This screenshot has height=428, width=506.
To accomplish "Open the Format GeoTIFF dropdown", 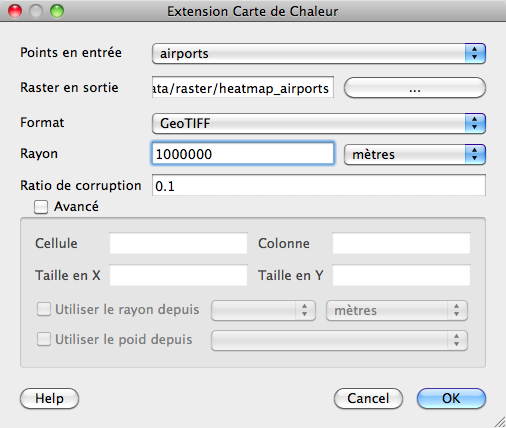I will [319, 123].
